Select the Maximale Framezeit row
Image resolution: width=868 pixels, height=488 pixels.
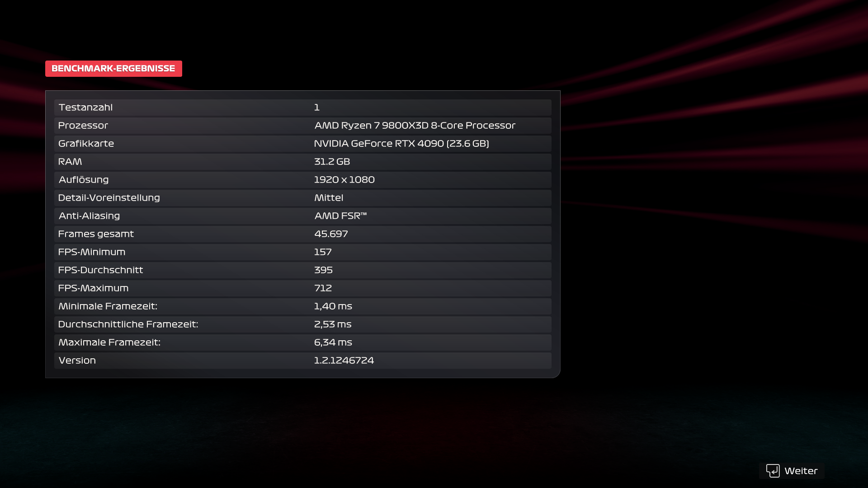click(x=302, y=343)
